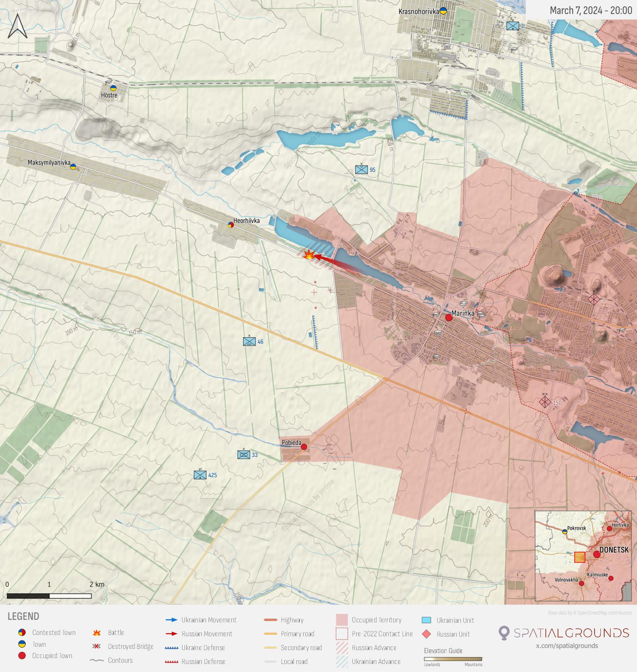Screen dimensions: 637x672
Task: Select the Russian unit 150 diamond marker
Action: 545,402
